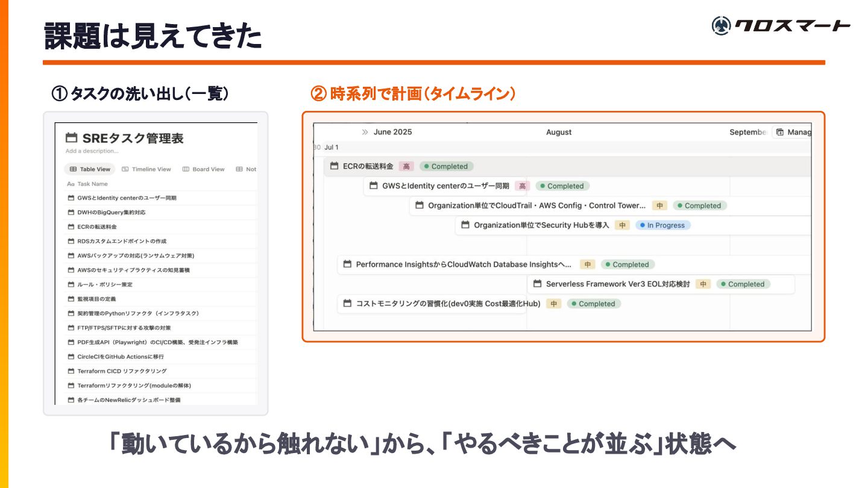Click Completed badge on Serverless Framework bar
Screen dimensions: 868x488
[x=743, y=284]
